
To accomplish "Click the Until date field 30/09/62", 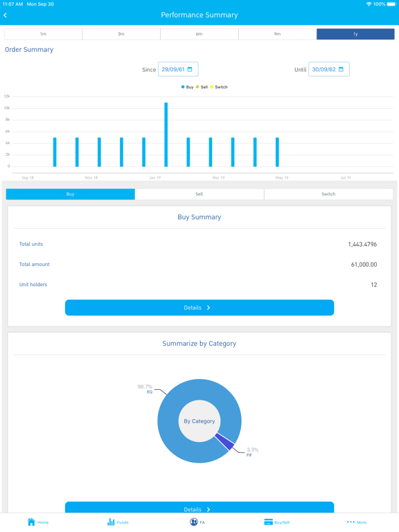I will (329, 69).
